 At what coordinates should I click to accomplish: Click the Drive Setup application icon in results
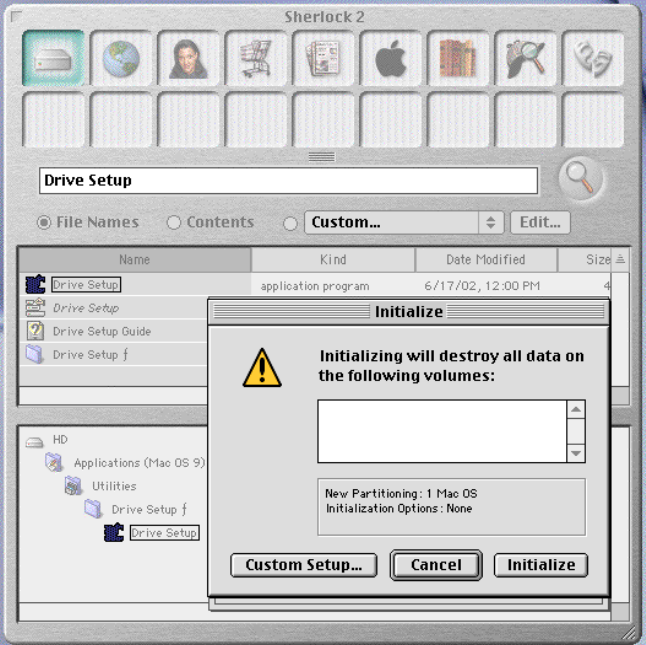point(35,284)
